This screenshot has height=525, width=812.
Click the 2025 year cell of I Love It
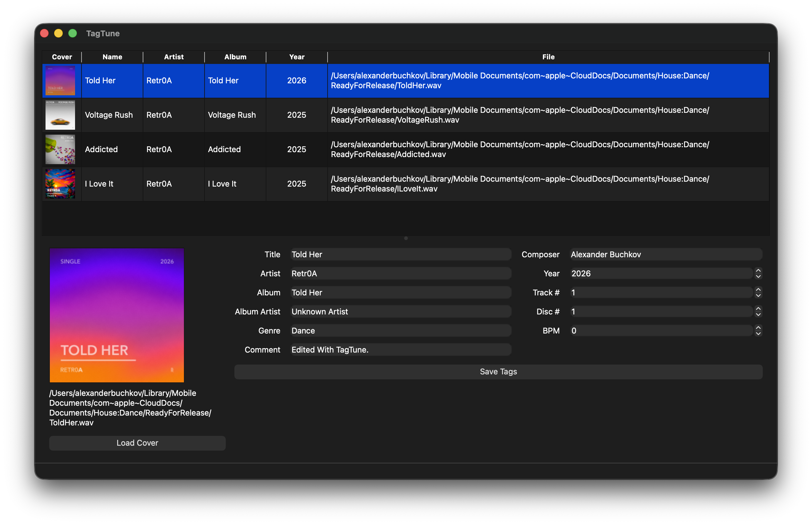pyautogui.click(x=297, y=184)
